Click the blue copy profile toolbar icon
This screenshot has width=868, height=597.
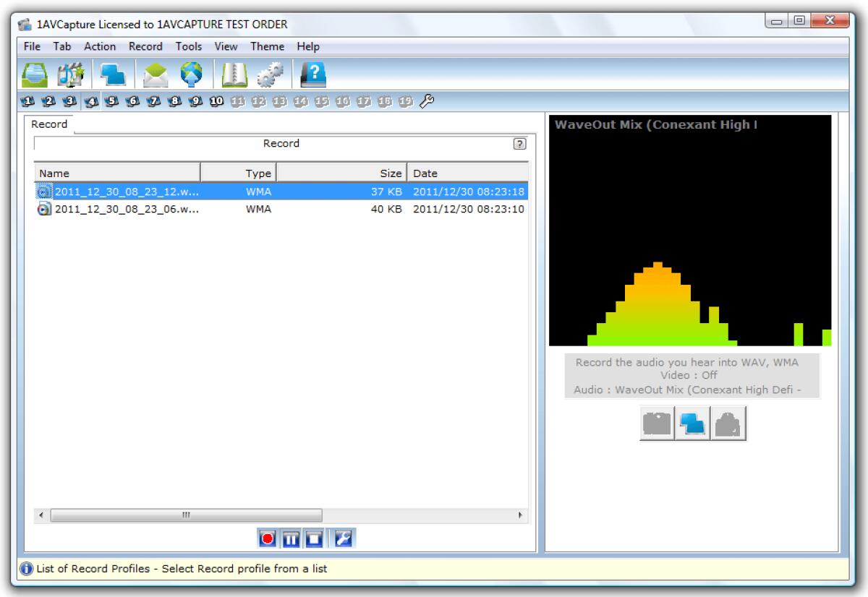pyautogui.click(x=111, y=74)
